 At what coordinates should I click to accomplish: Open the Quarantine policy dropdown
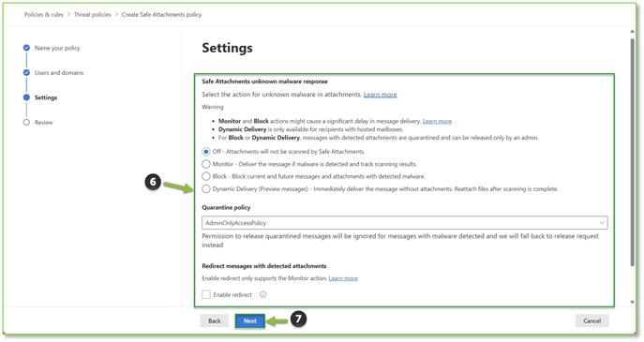click(405, 223)
